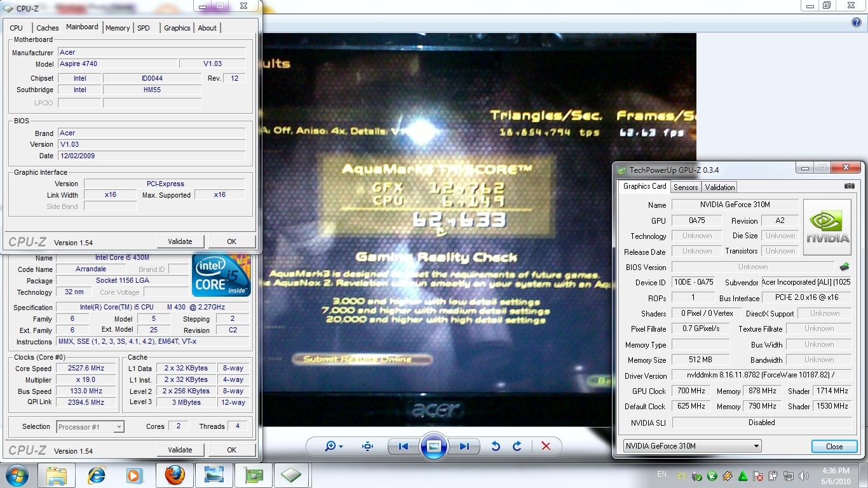
Task: Click the actual size fit button
Action: point(367,446)
